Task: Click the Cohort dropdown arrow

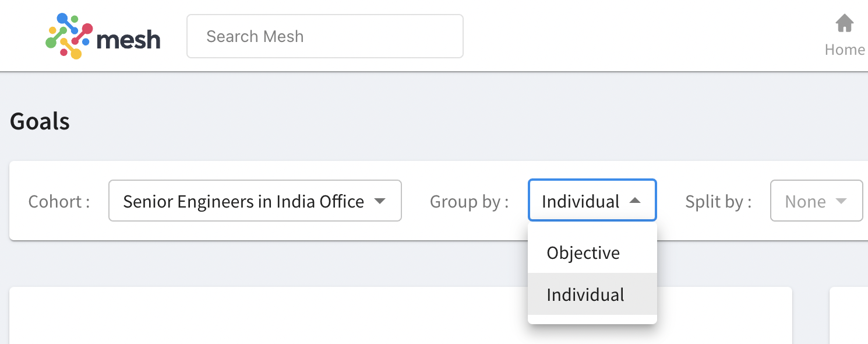Action: 380,201
